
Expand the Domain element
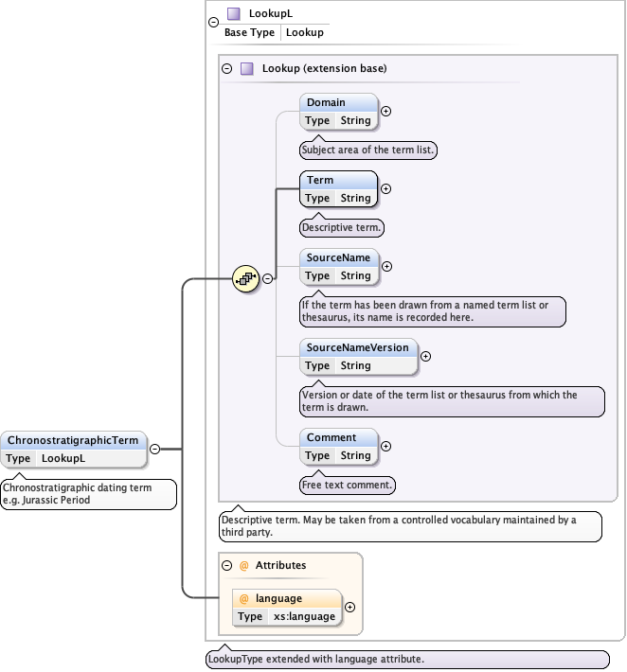click(385, 112)
